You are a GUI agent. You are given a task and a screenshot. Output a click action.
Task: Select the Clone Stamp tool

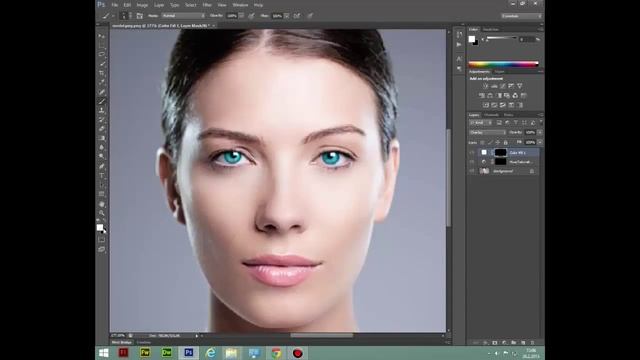coord(102,110)
